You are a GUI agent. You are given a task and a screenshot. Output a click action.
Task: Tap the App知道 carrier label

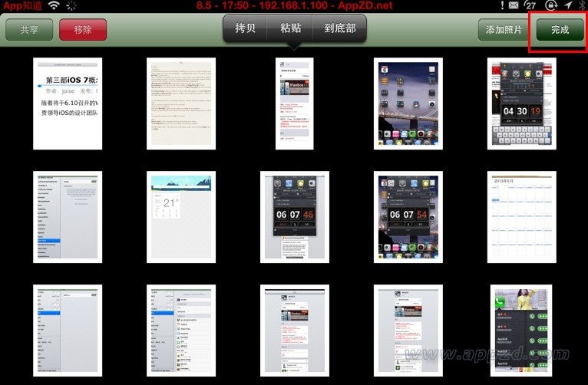[x=22, y=5]
